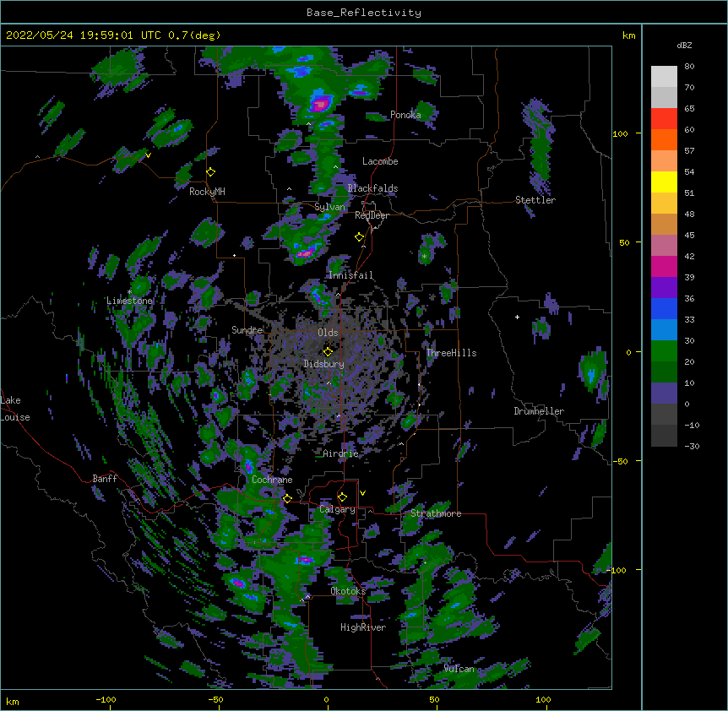Click the Lacombe city label

380,161
